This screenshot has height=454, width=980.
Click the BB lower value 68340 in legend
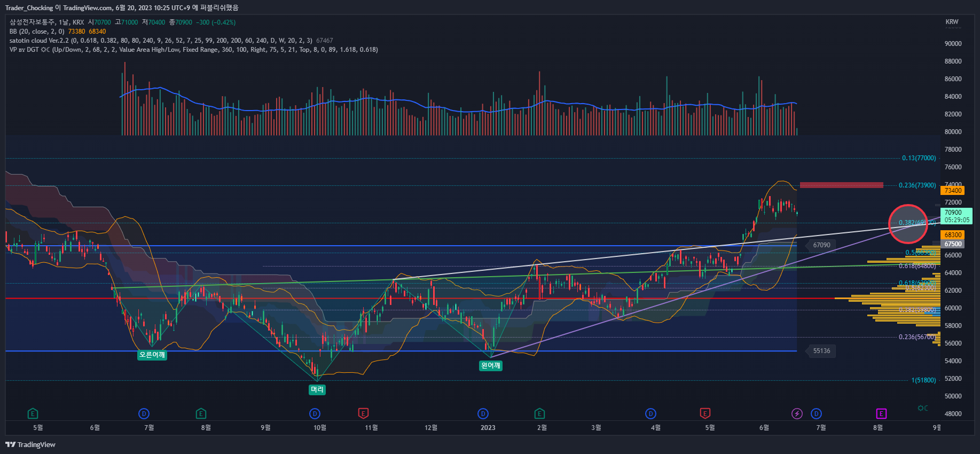click(97, 32)
